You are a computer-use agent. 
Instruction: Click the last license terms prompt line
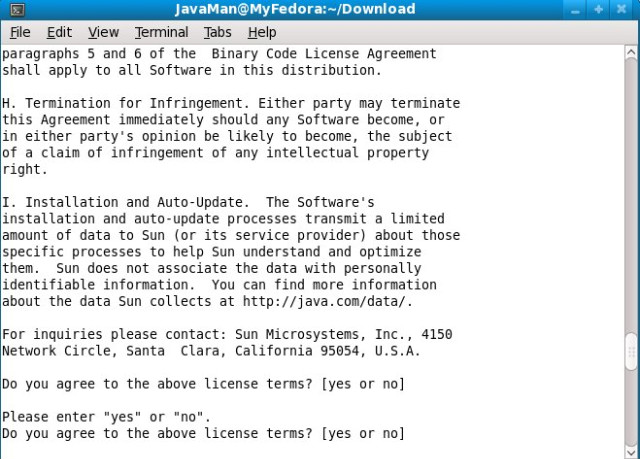203,434
